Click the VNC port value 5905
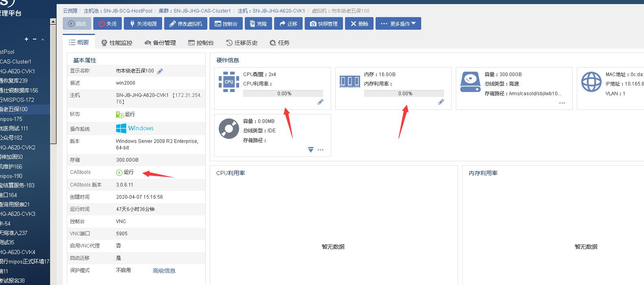 pyautogui.click(x=122, y=234)
